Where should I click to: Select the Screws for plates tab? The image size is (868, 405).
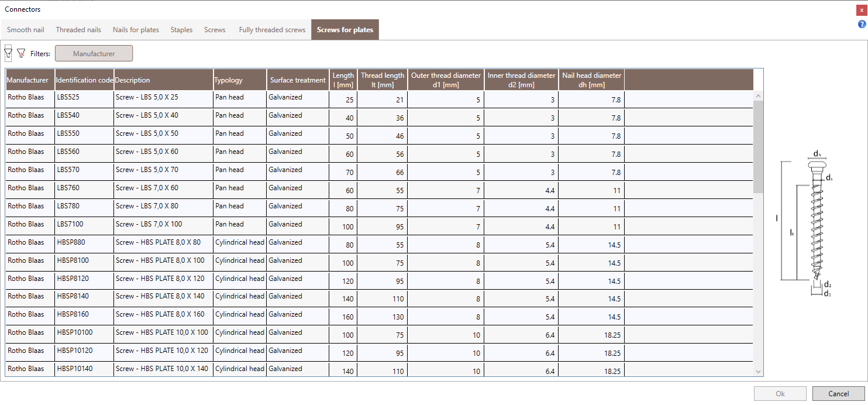(x=345, y=30)
